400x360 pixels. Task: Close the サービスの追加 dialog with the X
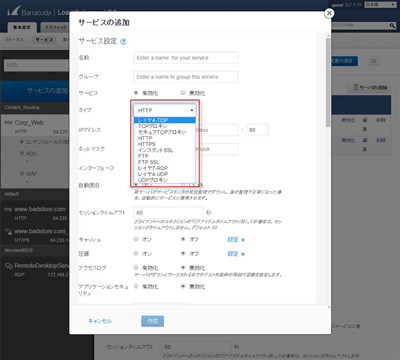click(329, 13)
